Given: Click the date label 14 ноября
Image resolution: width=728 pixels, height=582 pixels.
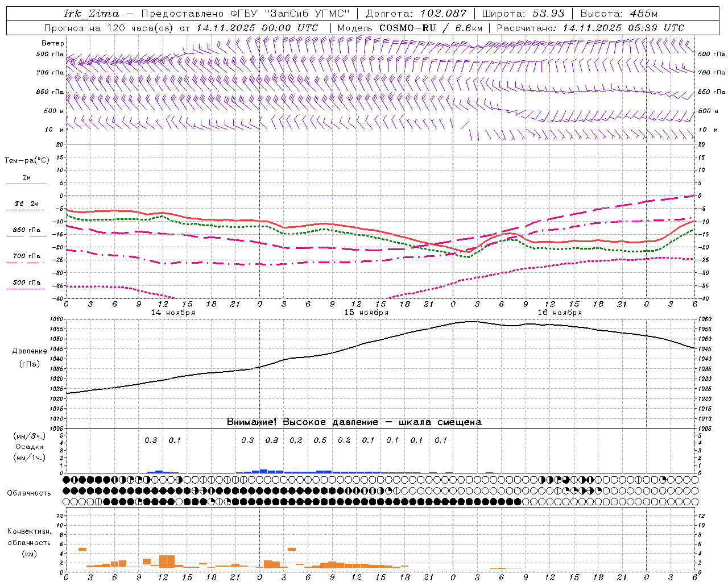Looking at the screenshot, I should pyautogui.click(x=173, y=313).
